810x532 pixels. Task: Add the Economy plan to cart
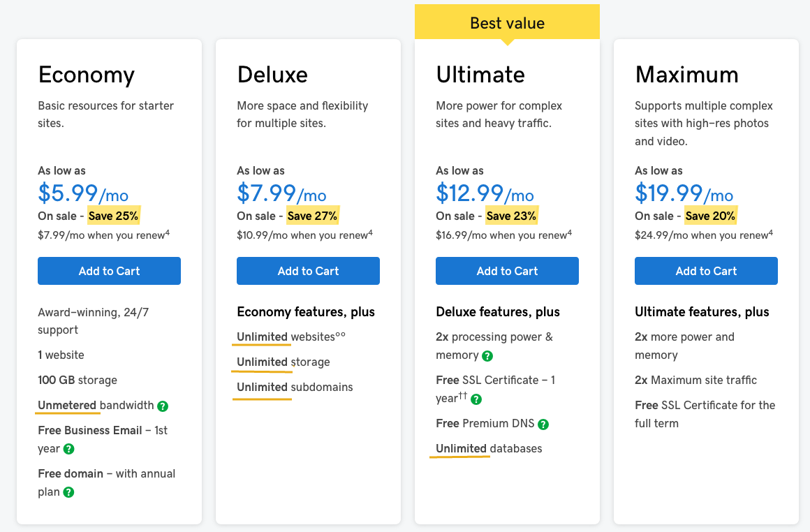point(109,271)
